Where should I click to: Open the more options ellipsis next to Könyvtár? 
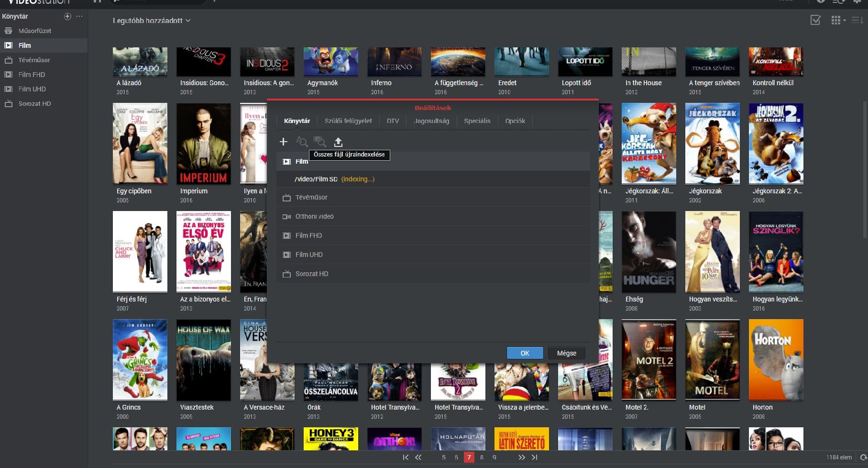pyautogui.click(x=79, y=16)
